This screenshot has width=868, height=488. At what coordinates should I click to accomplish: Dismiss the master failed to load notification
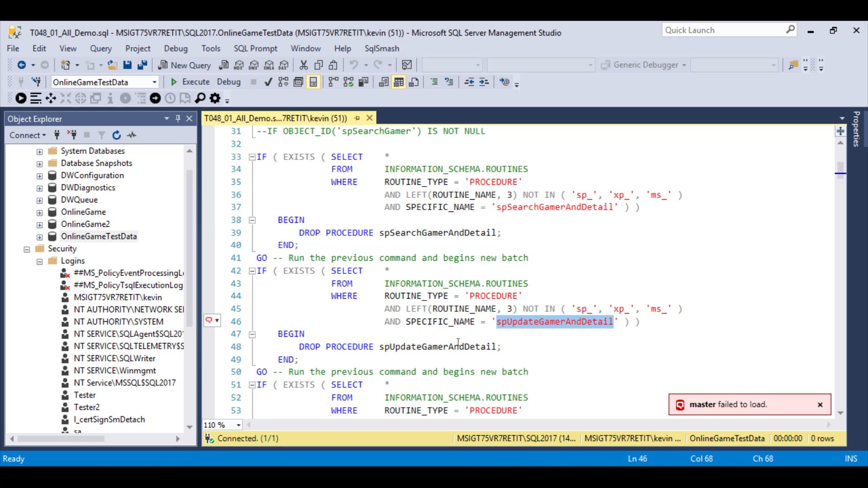coord(820,404)
